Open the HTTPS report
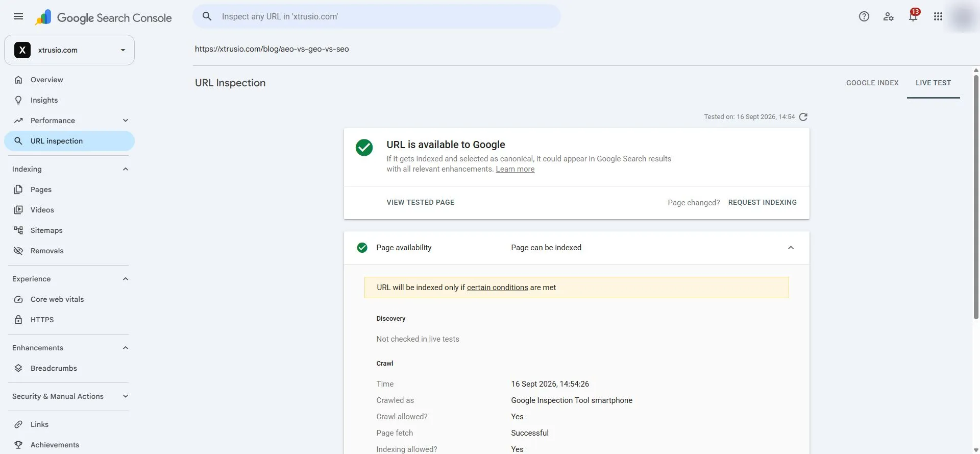980x454 pixels. [69, 320]
